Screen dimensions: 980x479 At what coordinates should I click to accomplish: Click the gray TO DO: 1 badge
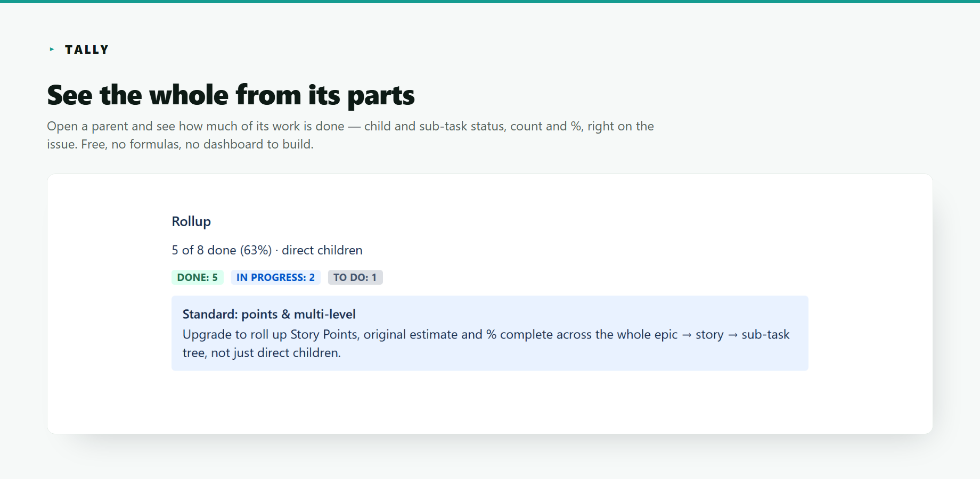click(355, 277)
